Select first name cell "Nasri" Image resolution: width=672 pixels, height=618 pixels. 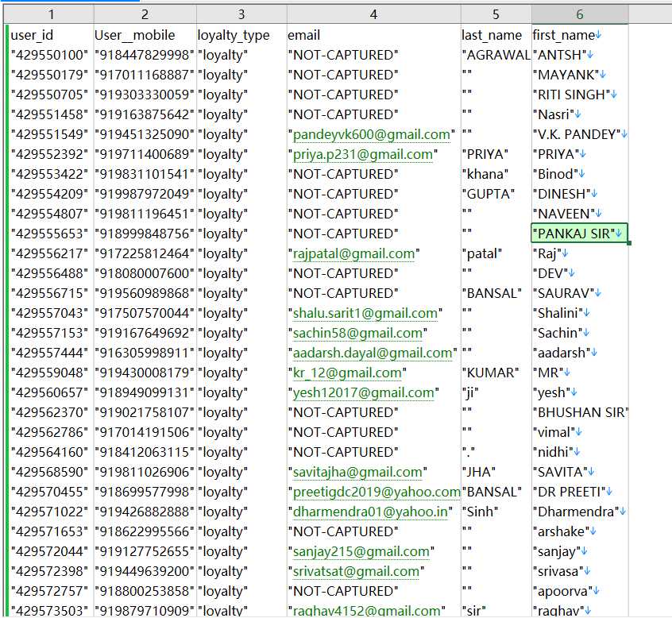point(580,114)
